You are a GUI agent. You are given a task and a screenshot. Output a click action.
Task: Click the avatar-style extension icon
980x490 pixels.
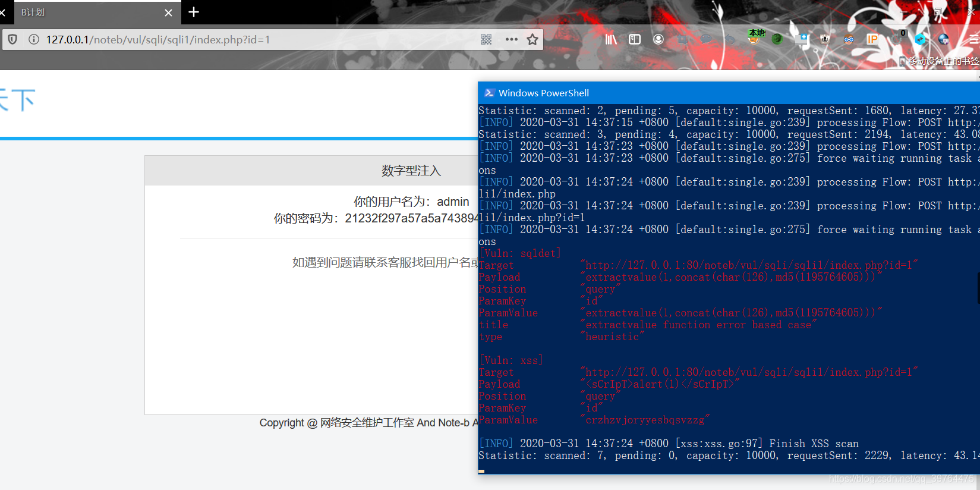pyautogui.click(x=825, y=39)
